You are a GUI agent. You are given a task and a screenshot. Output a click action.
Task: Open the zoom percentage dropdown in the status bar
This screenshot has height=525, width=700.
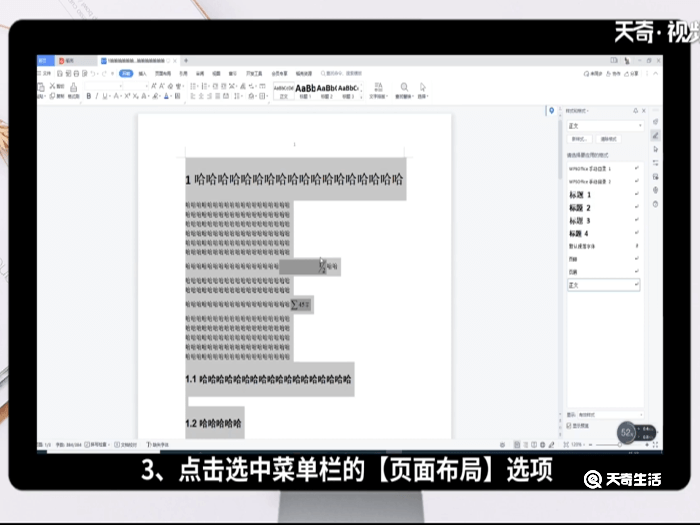click(x=577, y=445)
